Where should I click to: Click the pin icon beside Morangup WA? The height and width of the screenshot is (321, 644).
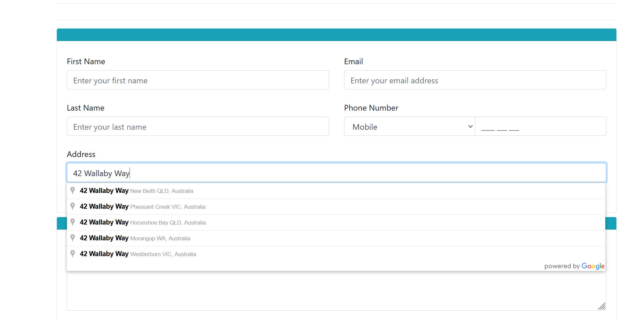pos(72,238)
